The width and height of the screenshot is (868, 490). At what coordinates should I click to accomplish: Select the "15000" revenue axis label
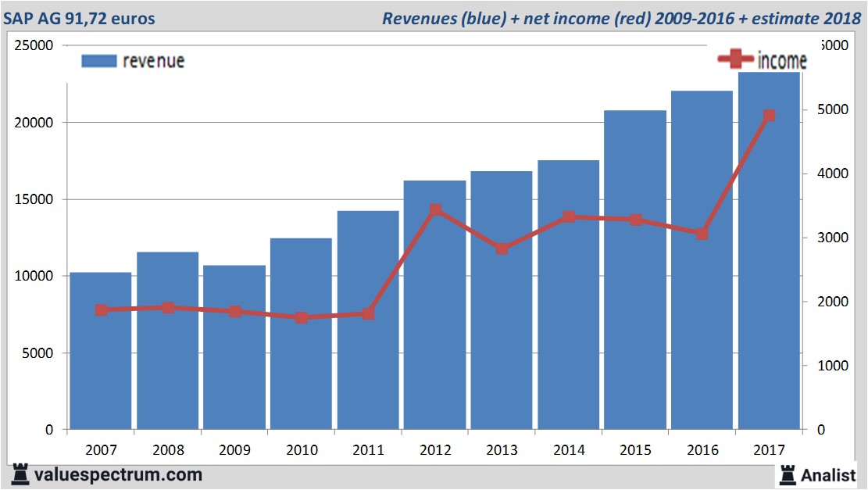point(34,199)
